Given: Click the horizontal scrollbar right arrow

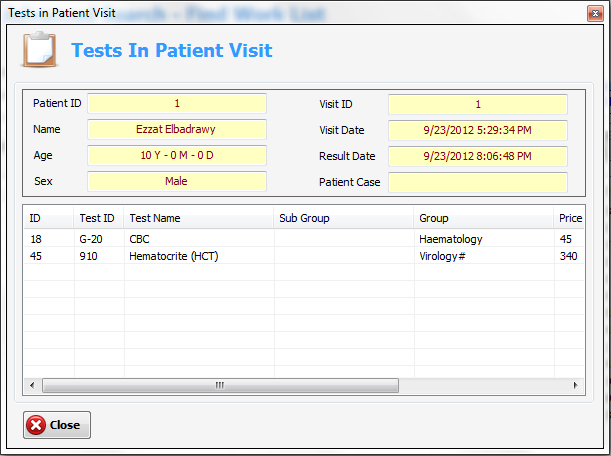Looking at the screenshot, I should click(576, 385).
